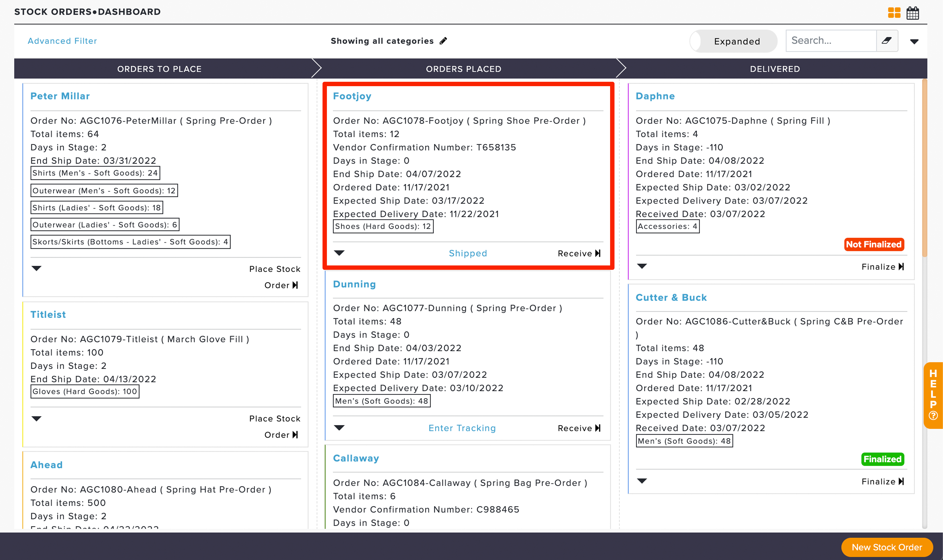Viewport: 943px width, 560px height.
Task: Select Men's (Soft Goods): 48 tag on Cutter & Buck
Action: pos(684,440)
